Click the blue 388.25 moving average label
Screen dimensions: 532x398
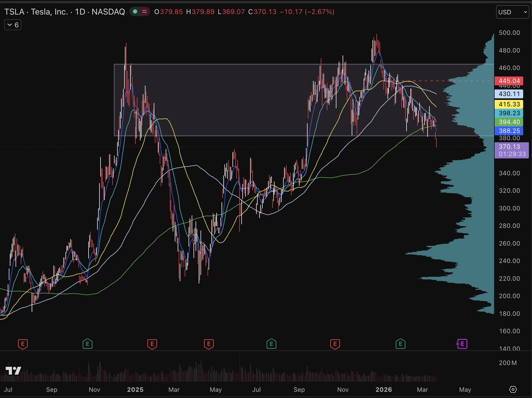click(x=509, y=131)
